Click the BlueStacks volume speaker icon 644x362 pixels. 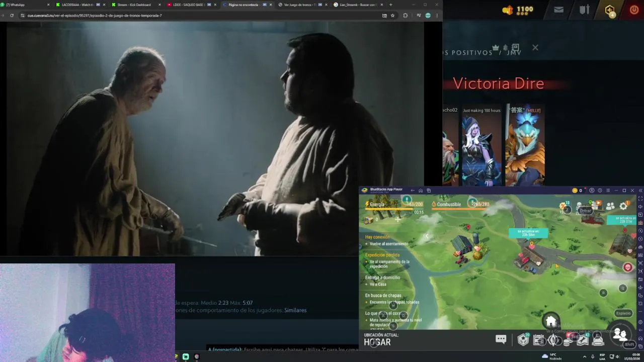tap(640, 207)
